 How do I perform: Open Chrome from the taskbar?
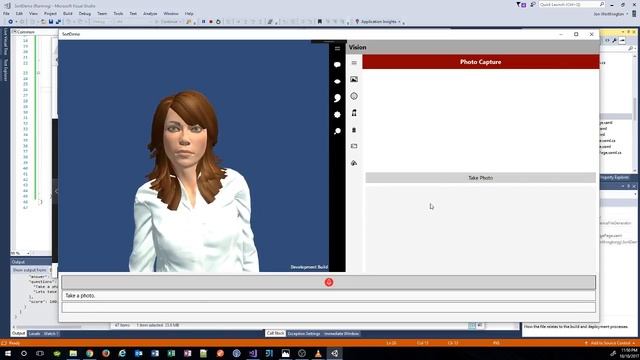click(89, 353)
